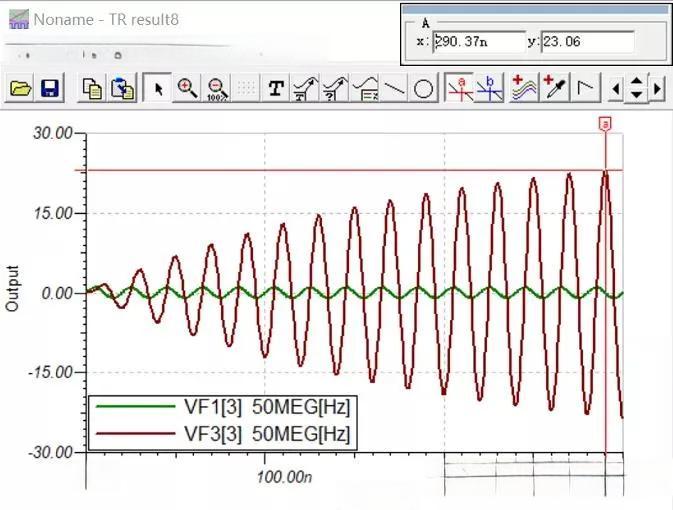Click the left arrow navigation button
Screen dimensions: 673x510
click(x=616, y=89)
